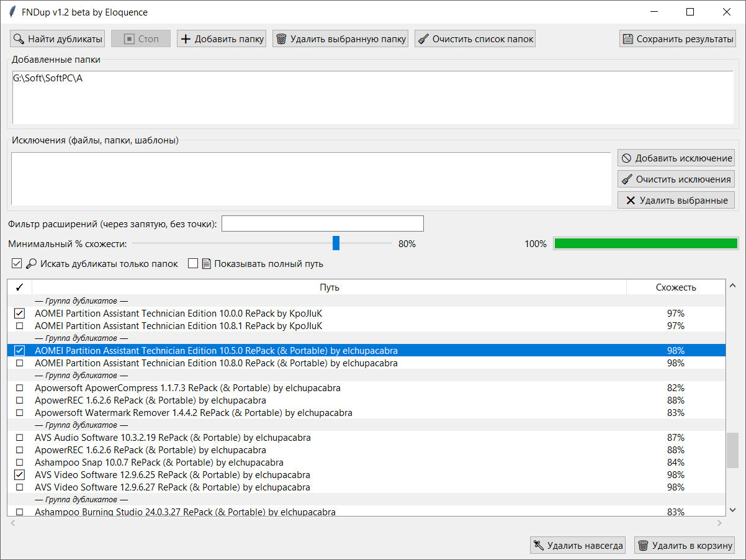The width and height of the screenshot is (746, 560).
Task: Check AVS Video Software 12.9.6.27 row
Action: [x=19, y=487]
